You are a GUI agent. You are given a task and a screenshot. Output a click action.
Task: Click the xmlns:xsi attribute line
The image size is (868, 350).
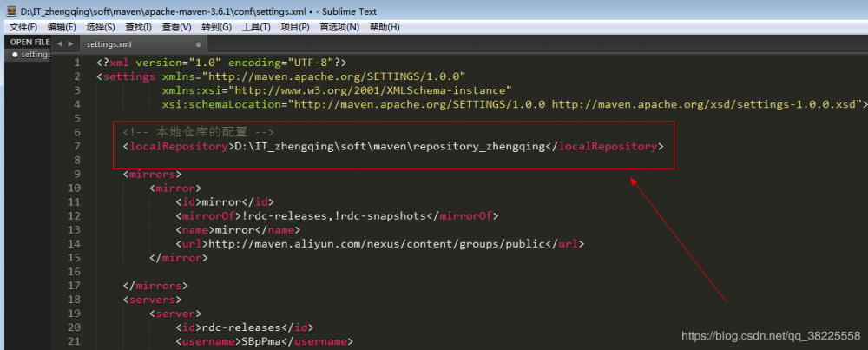point(337,90)
